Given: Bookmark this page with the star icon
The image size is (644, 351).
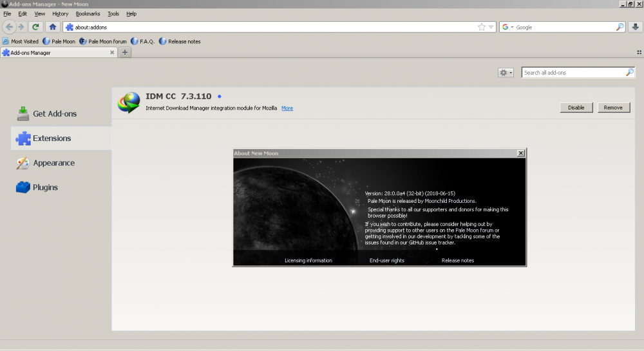Looking at the screenshot, I should [482, 27].
